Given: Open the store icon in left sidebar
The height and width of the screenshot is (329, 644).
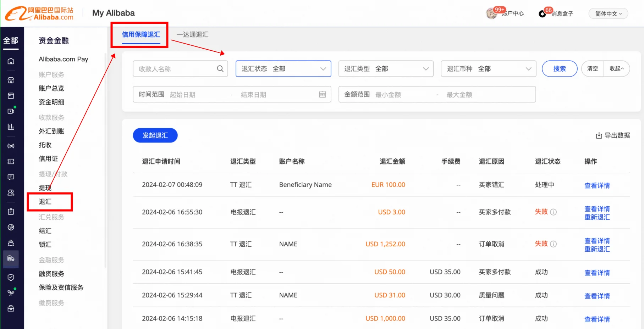Looking at the screenshot, I should click(x=11, y=80).
